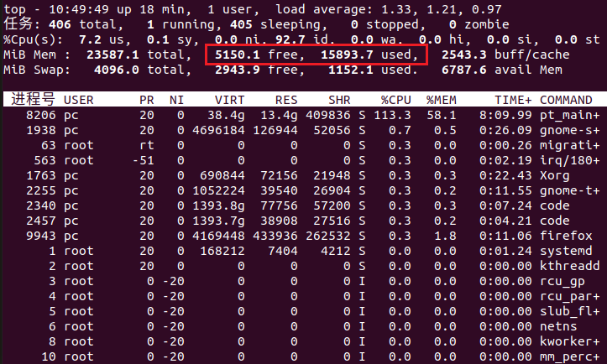Select process ID 1763
The image size is (607, 364).
[x=40, y=175]
